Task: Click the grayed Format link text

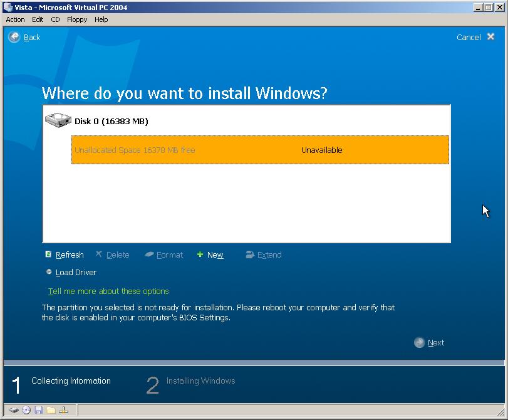Action: (170, 255)
